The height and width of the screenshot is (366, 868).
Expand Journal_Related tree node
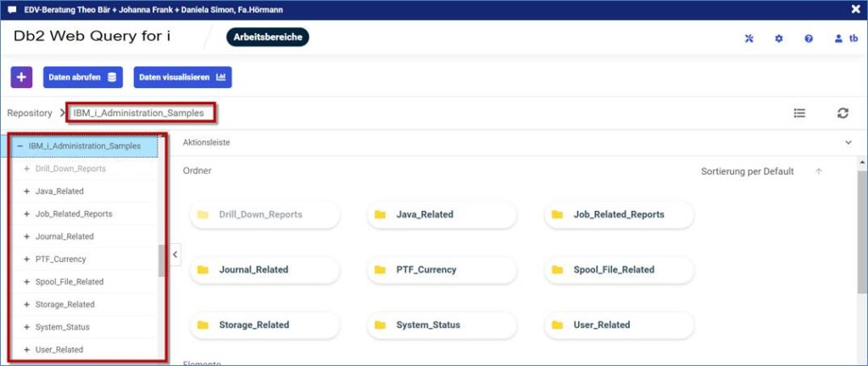26,236
